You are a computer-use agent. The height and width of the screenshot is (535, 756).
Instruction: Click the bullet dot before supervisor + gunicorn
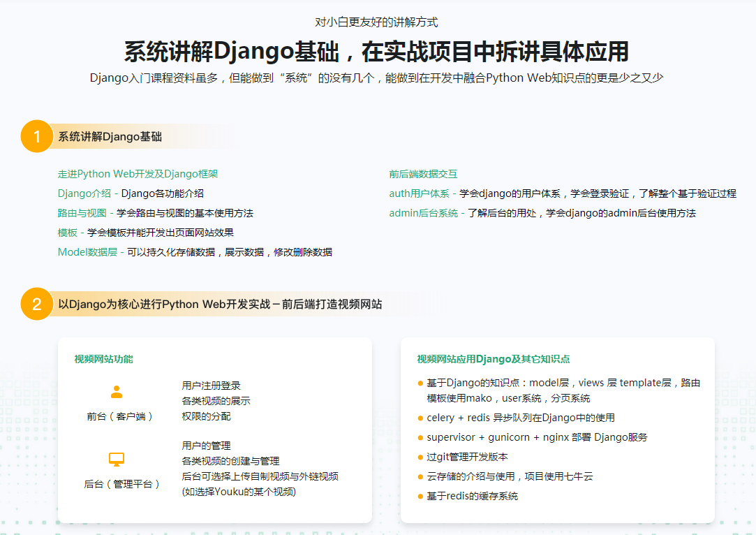(420, 437)
